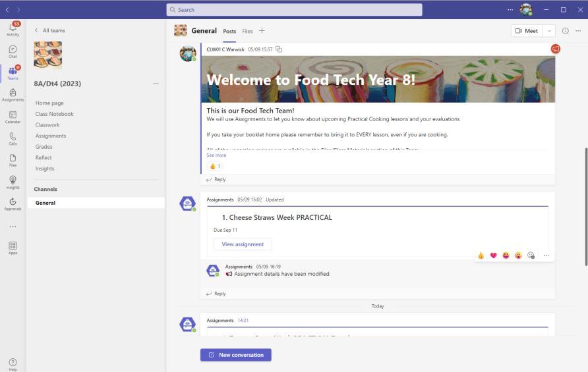Open channel info pane icon
Screen dimensions: 588x372
tap(565, 31)
